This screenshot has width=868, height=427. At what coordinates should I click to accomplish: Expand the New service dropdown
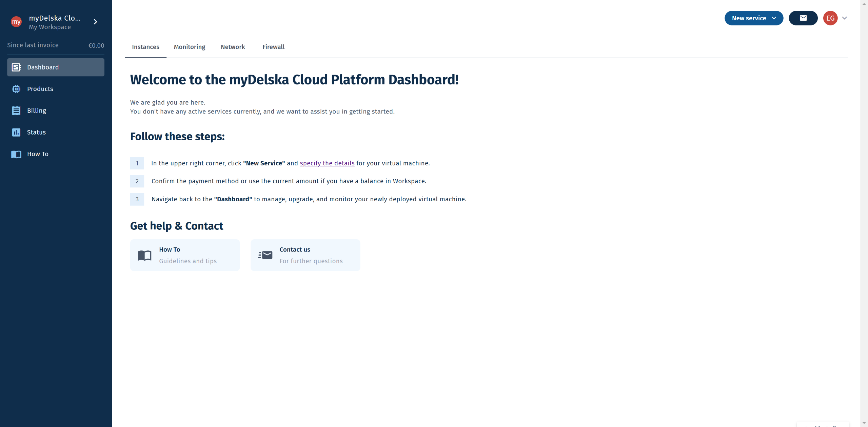(x=753, y=18)
